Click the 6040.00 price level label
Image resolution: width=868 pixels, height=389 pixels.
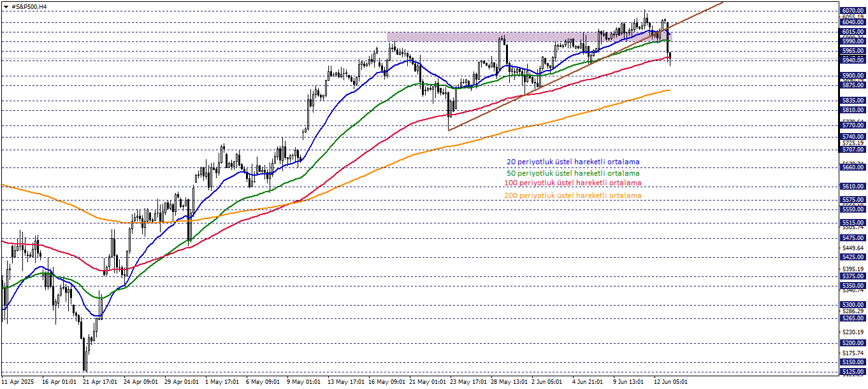coord(853,22)
